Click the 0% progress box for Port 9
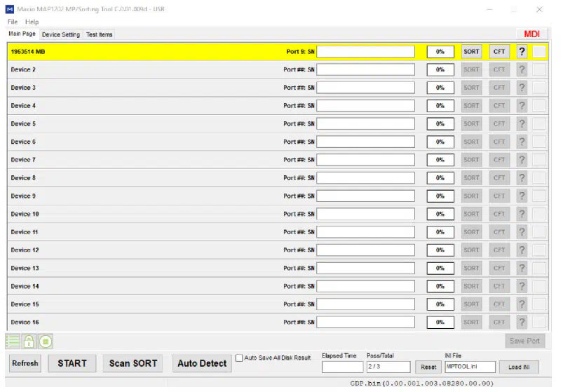This screenshot has height=392, width=563. tap(440, 52)
